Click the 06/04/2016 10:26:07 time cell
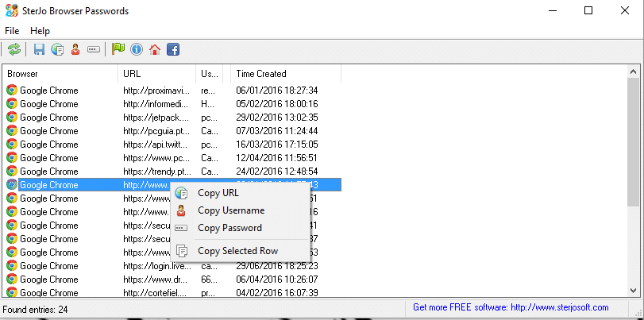 [277, 280]
